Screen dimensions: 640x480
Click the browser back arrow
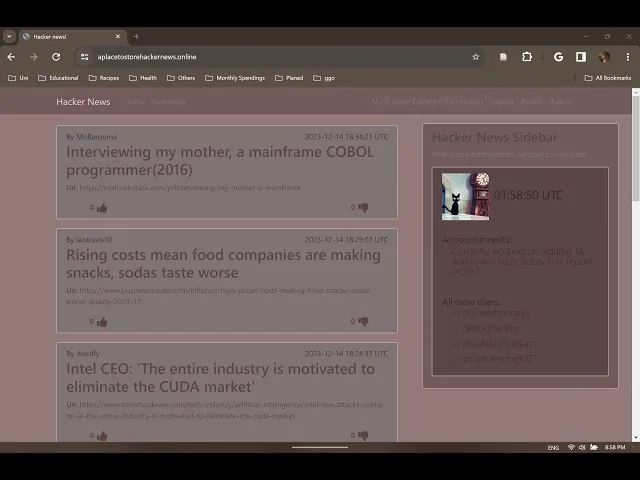coord(11,57)
